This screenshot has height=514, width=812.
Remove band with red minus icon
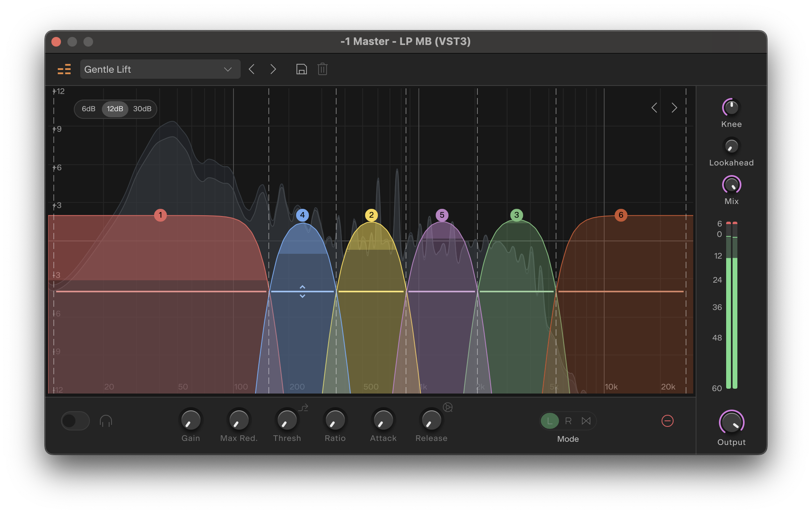[668, 421]
